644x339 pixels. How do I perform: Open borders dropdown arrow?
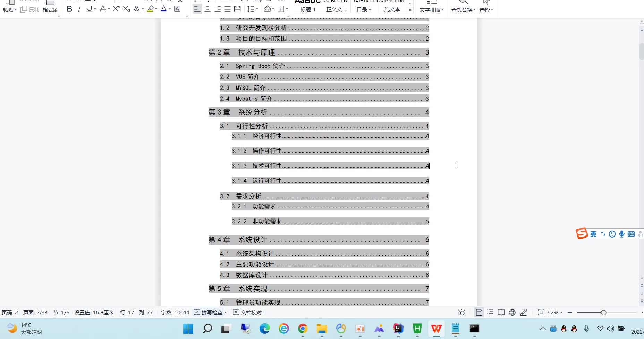click(x=287, y=9)
